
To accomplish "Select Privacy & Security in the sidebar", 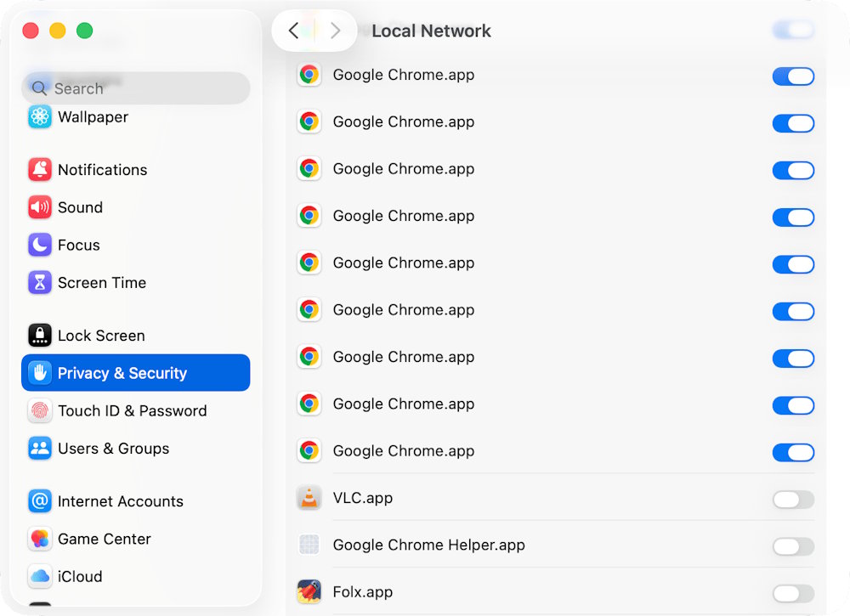I will click(x=122, y=372).
